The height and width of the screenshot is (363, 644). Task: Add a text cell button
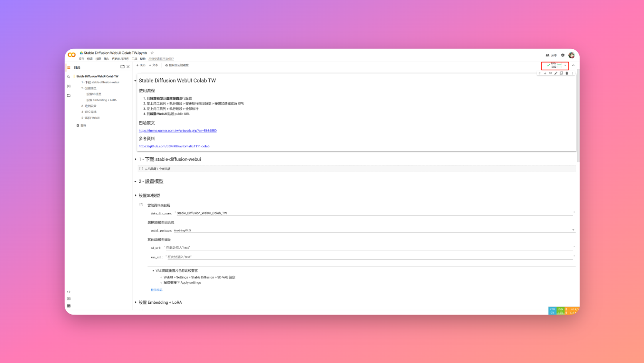[x=153, y=65]
